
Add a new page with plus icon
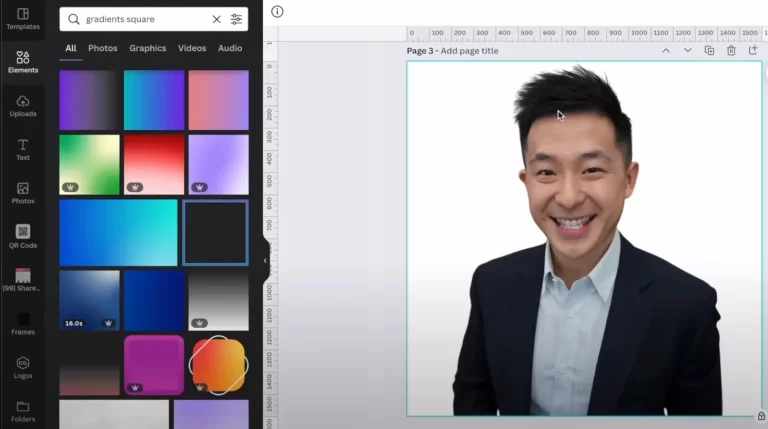pyautogui.click(x=753, y=50)
